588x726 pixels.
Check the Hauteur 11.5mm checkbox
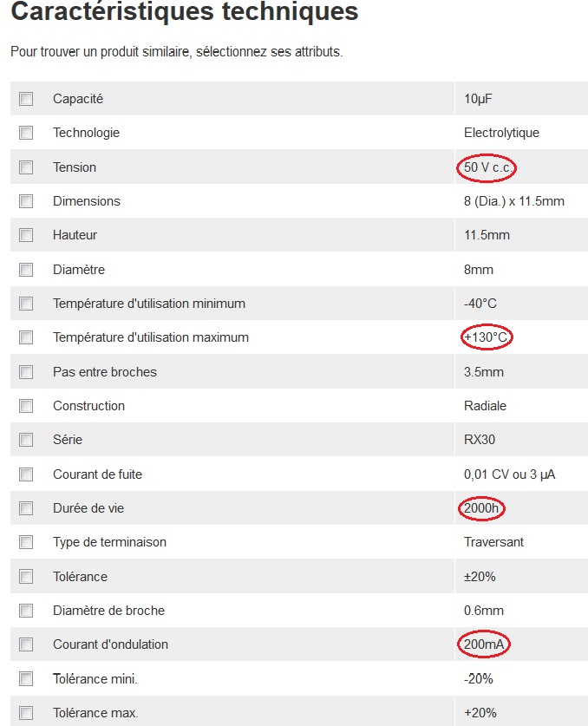click(x=26, y=235)
